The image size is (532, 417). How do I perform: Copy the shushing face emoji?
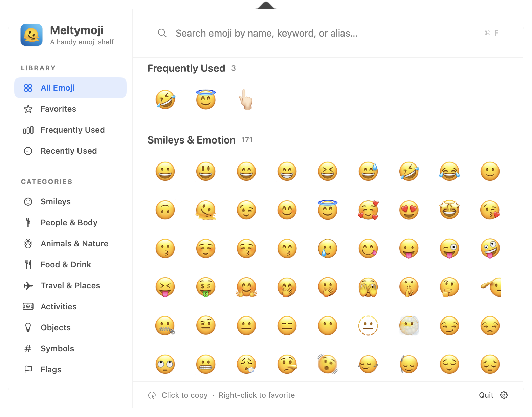(409, 287)
